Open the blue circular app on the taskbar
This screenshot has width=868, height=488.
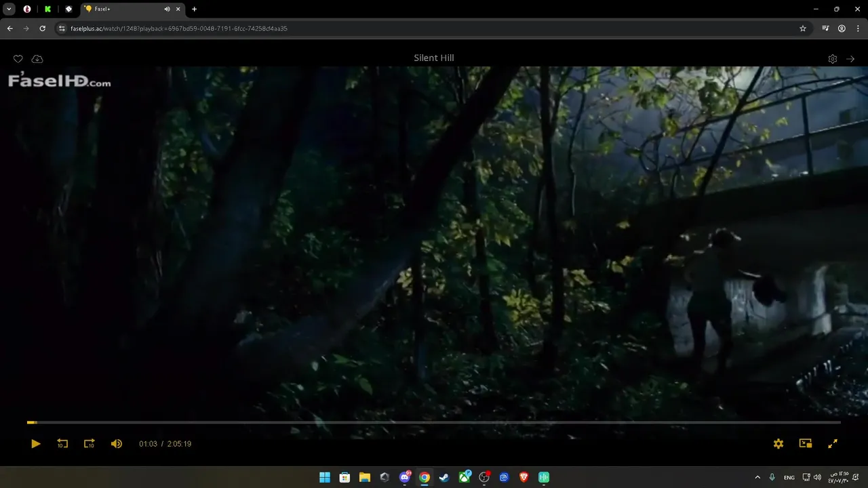tap(504, 477)
